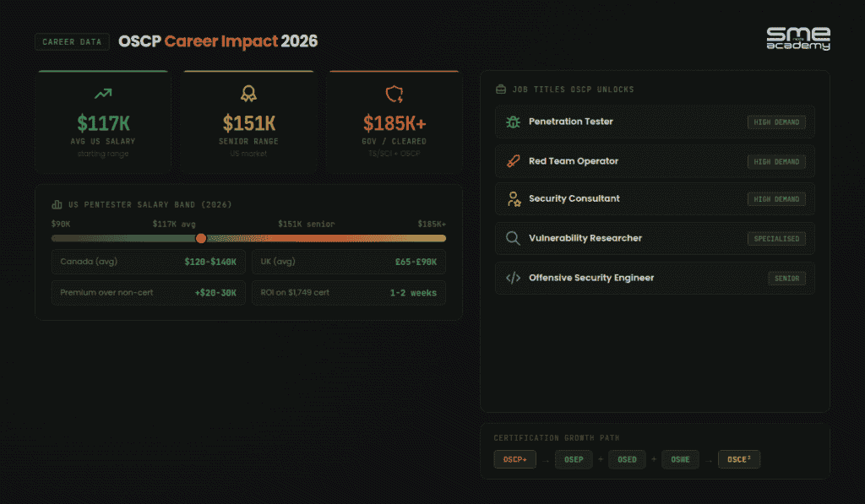Click the $185K+ gov cleared figure
The image size is (865, 504).
pyautogui.click(x=394, y=123)
